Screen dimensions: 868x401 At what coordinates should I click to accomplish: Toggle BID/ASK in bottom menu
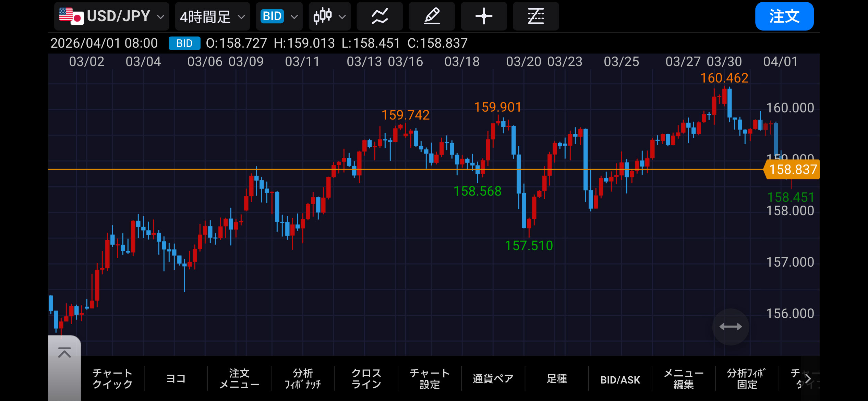click(620, 379)
